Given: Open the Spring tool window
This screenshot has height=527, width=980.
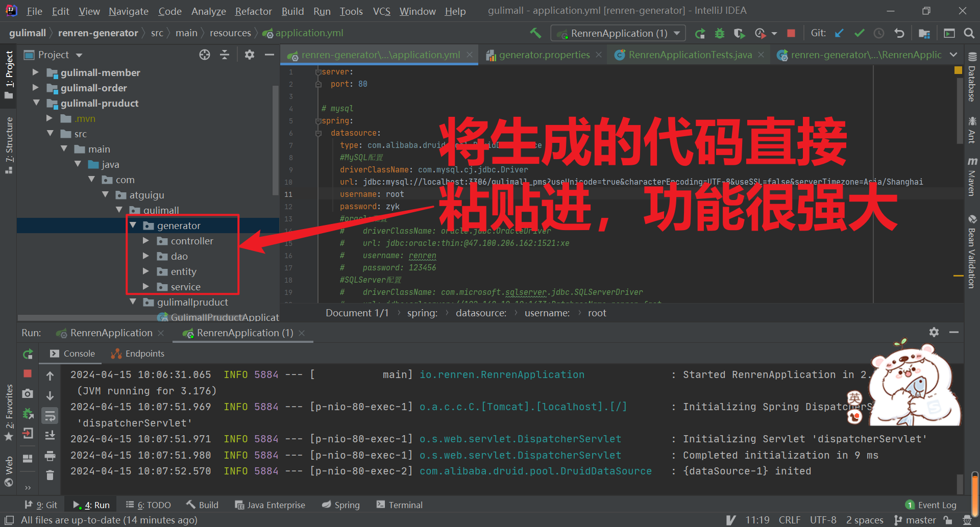Looking at the screenshot, I should point(341,505).
